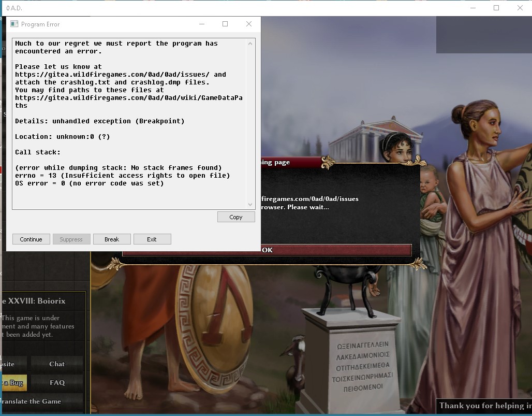
Task: Click the error log scroll up arrow
Action: (250, 44)
